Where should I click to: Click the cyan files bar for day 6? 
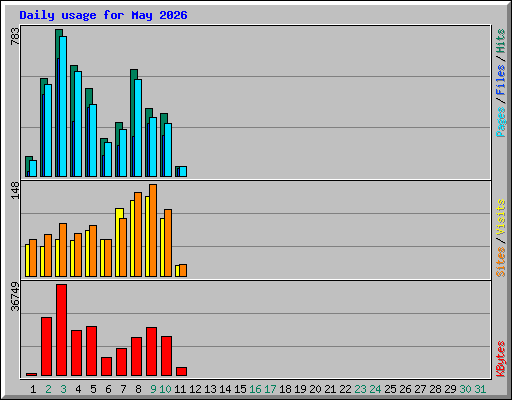point(108,159)
